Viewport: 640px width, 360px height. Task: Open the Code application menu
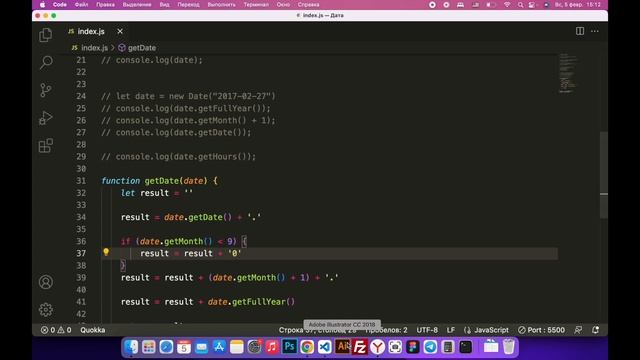pos(60,4)
